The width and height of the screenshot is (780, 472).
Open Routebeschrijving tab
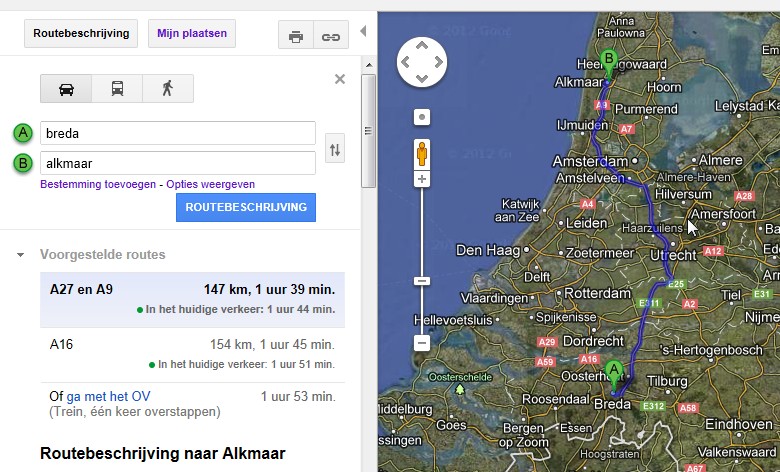pos(82,33)
